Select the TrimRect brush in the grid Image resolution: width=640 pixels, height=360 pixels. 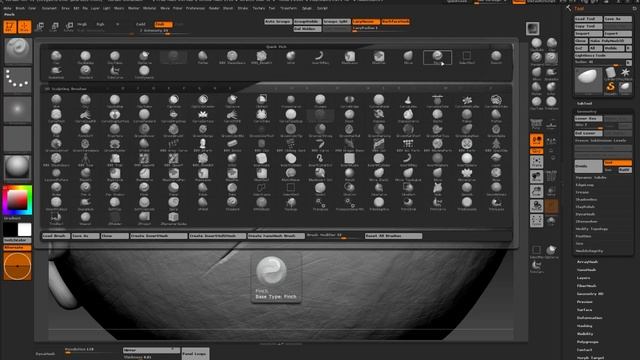point(56,218)
